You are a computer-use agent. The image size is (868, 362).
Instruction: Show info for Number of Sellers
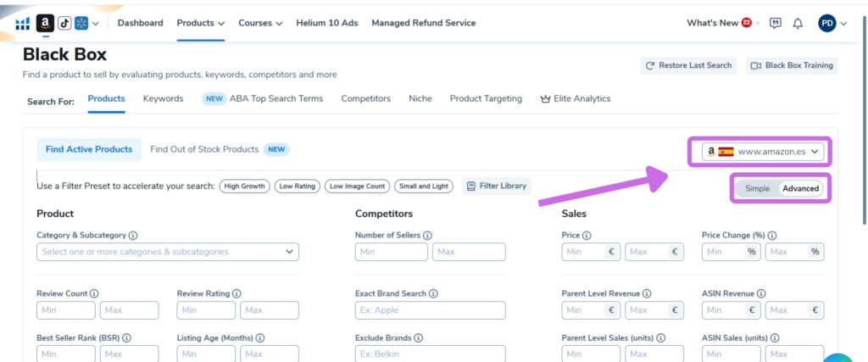(427, 235)
